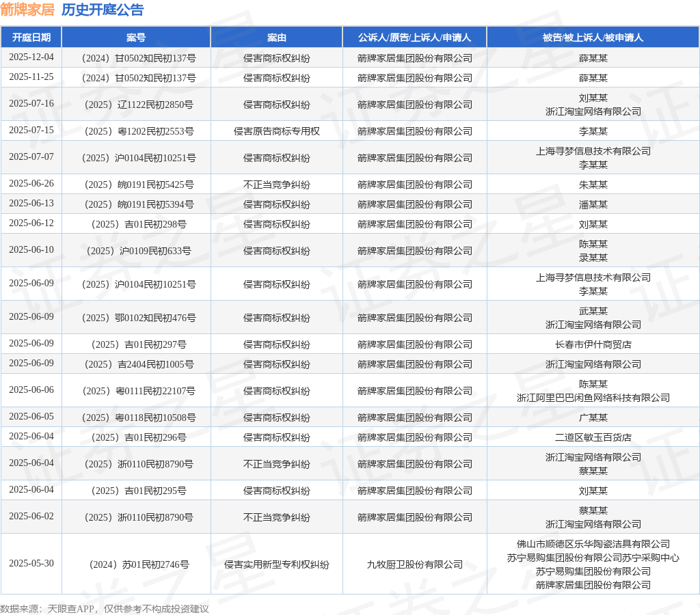This screenshot has width=700, height=615.
Task: Select the date cell 2025-06-02
Action: coord(31,517)
